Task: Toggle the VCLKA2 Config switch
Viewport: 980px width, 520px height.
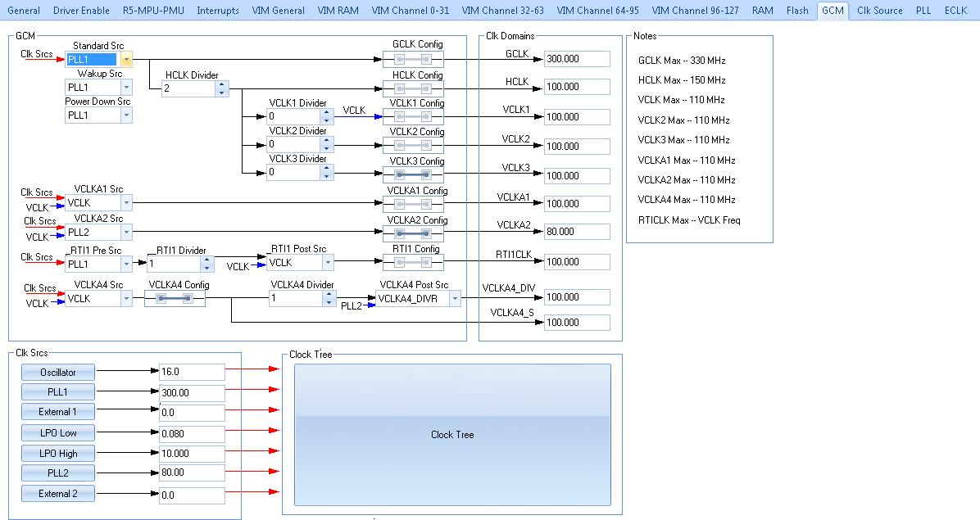Action: [x=413, y=233]
